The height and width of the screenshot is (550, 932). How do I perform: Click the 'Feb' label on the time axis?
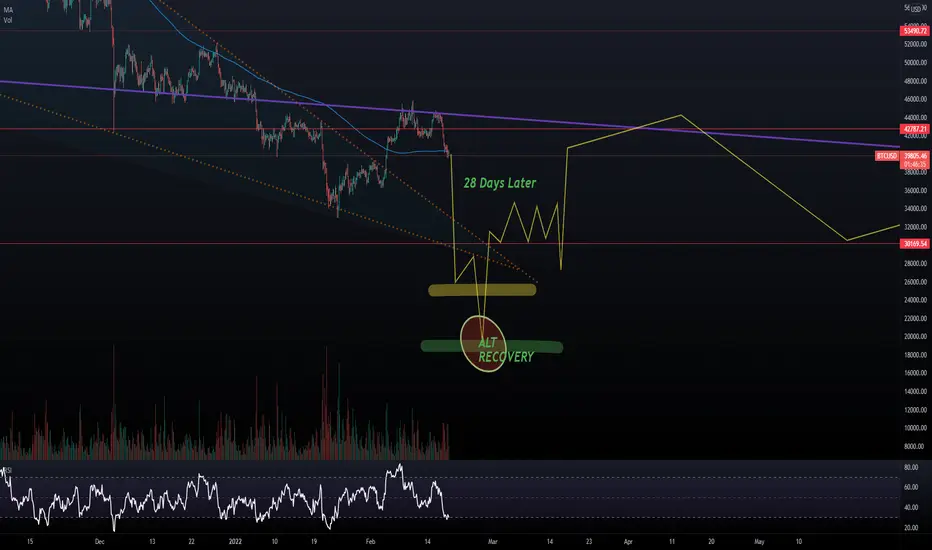(x=371, y=542)
